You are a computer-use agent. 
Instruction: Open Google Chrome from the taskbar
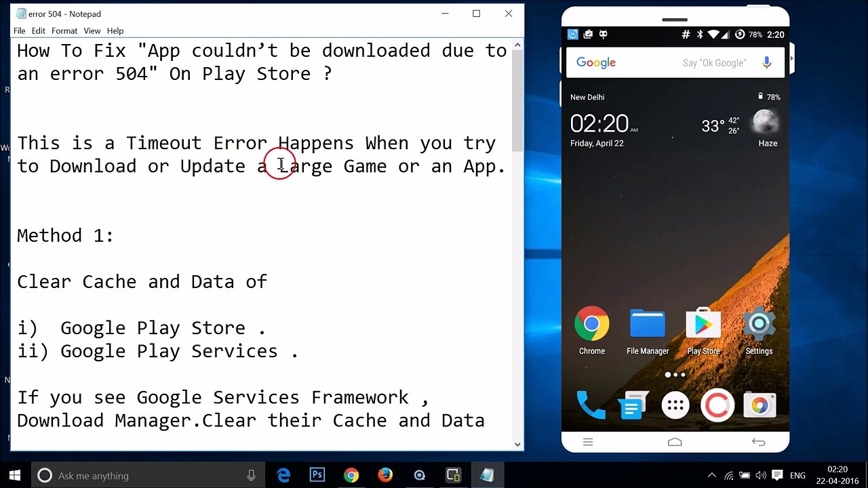(351, 475)
